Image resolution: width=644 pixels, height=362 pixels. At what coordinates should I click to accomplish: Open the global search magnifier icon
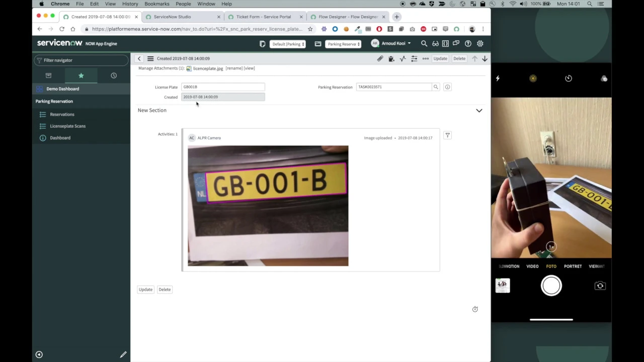tap(424, 44)
